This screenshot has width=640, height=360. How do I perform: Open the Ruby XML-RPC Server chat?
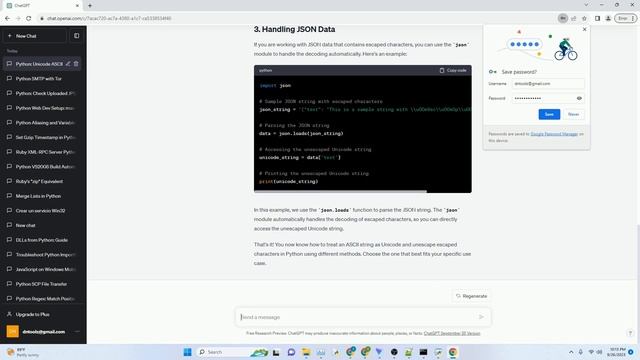click(42, 152)
